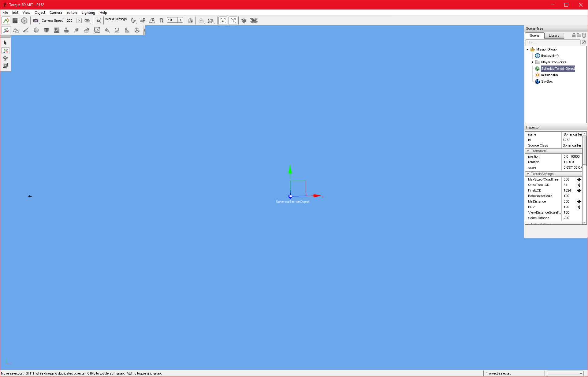Click the add folder icon in Scene Tree
Image resolution: width=588 pixels, height=377 pixels.
click(x=579, y=35)
